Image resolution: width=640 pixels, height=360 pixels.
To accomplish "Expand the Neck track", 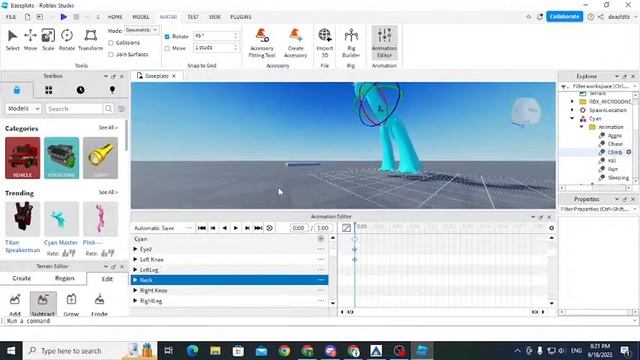I will click(x=135, y=280).
